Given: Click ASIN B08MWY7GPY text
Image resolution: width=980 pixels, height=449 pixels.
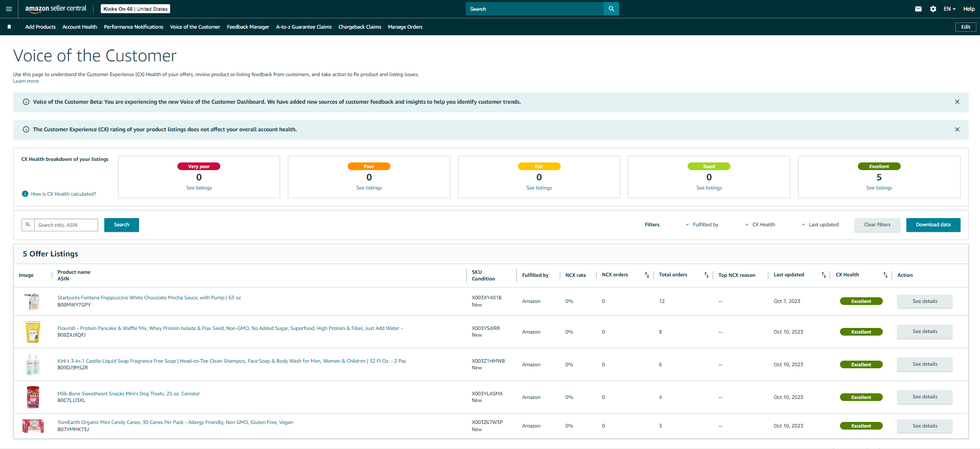Looking at the screenshot, I should coord(74,305).
